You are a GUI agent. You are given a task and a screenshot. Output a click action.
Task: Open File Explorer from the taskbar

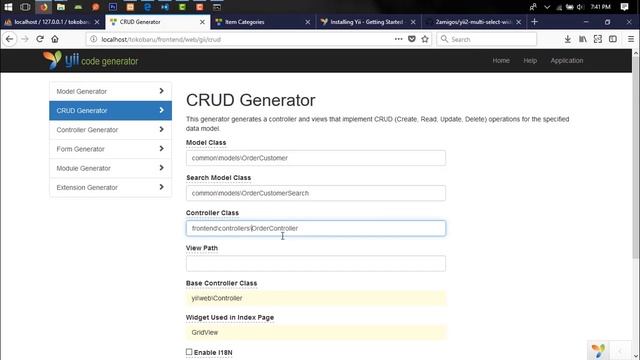pos(61,7)
